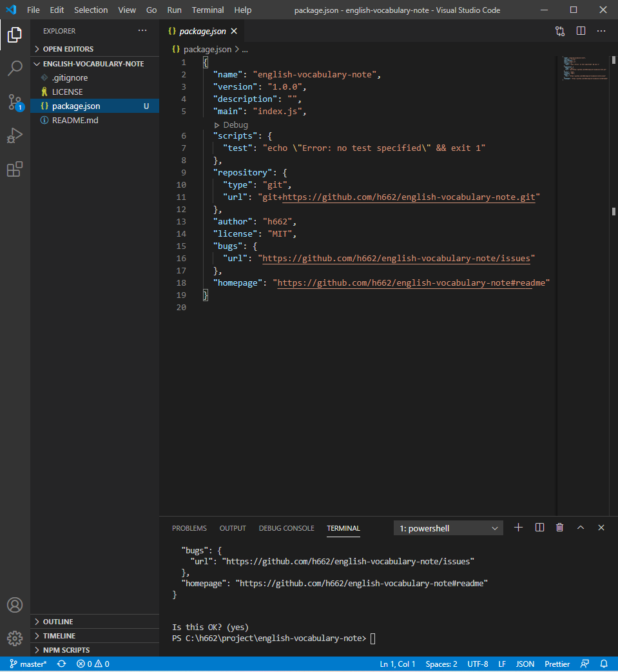
Task: Open the powershell terminal selector dropdown
Action: tap(448, 528)
